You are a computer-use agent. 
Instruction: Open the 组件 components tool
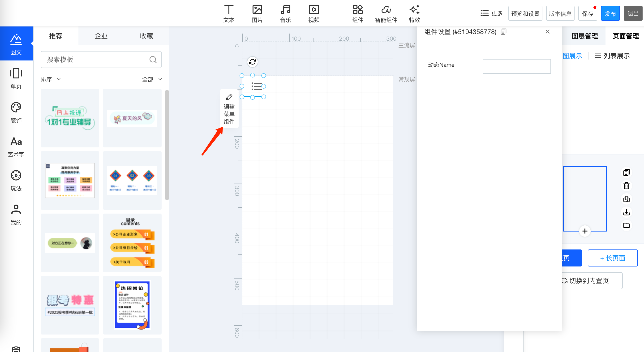coord(358,13)
